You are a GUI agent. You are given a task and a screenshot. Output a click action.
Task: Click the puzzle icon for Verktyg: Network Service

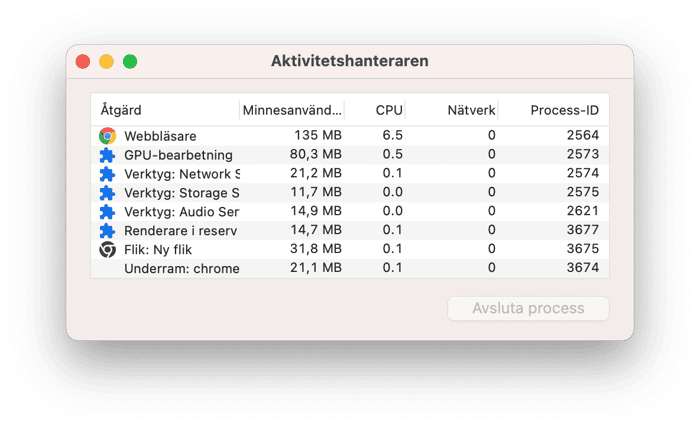click(107, 174)
